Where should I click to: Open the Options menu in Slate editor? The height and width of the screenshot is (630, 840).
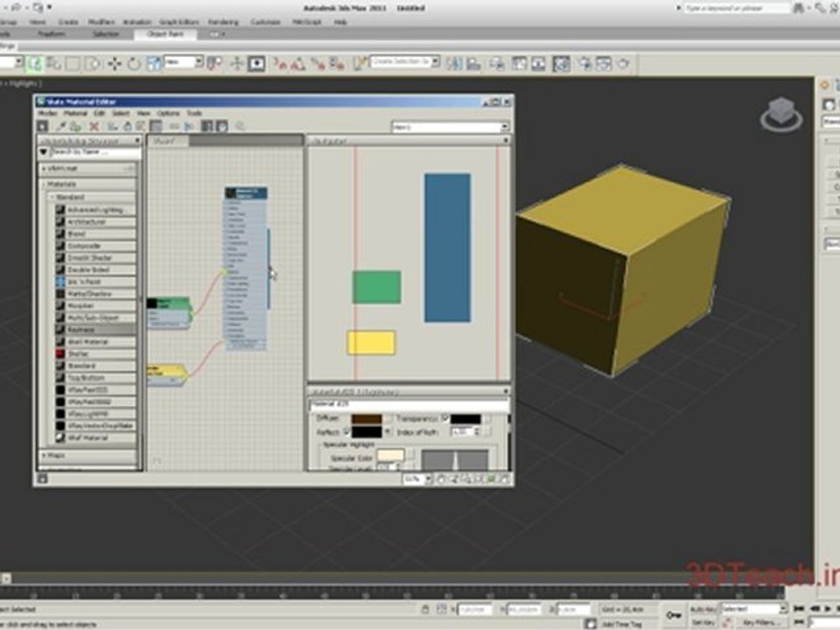click(x=168, y=113)
